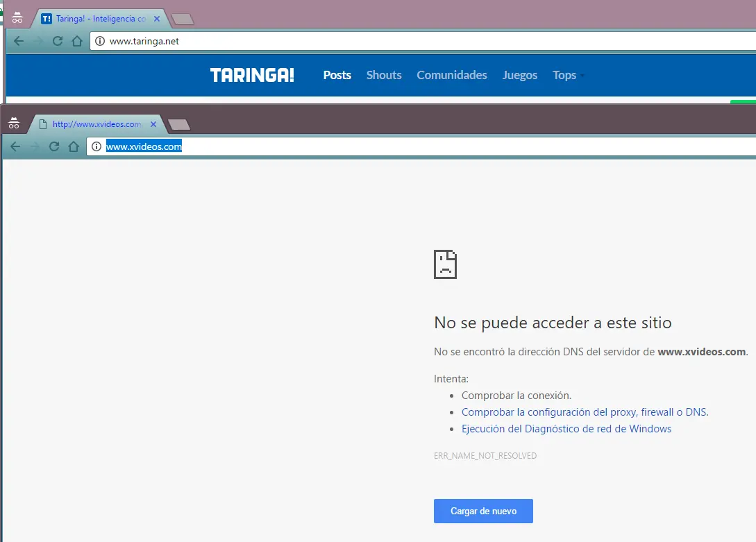The width and height of the screenshot is (756, 542).
Task: Close the http://www.xvideos.com tab
Action: tap(153, 124)
